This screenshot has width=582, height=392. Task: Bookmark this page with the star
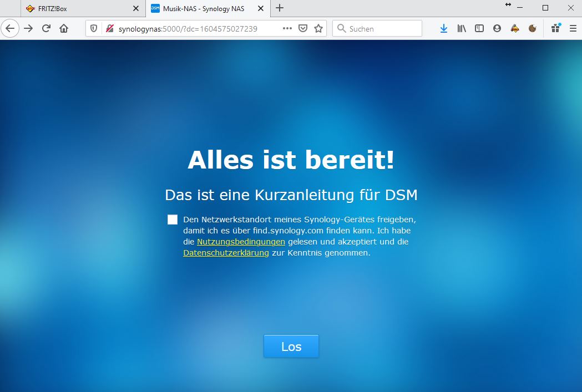click(x=318, y=29)
